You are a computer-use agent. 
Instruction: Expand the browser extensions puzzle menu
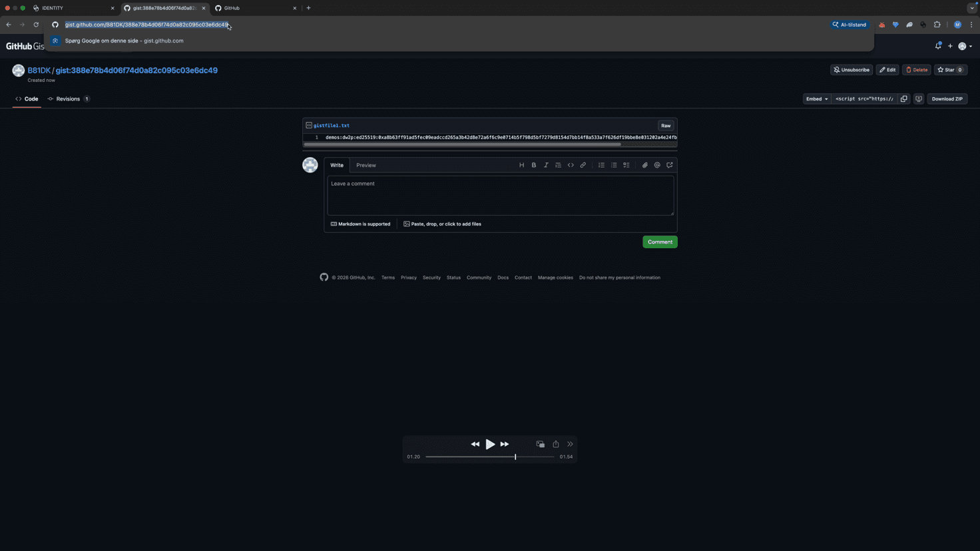pyautogui.click(x=937, y=25)
